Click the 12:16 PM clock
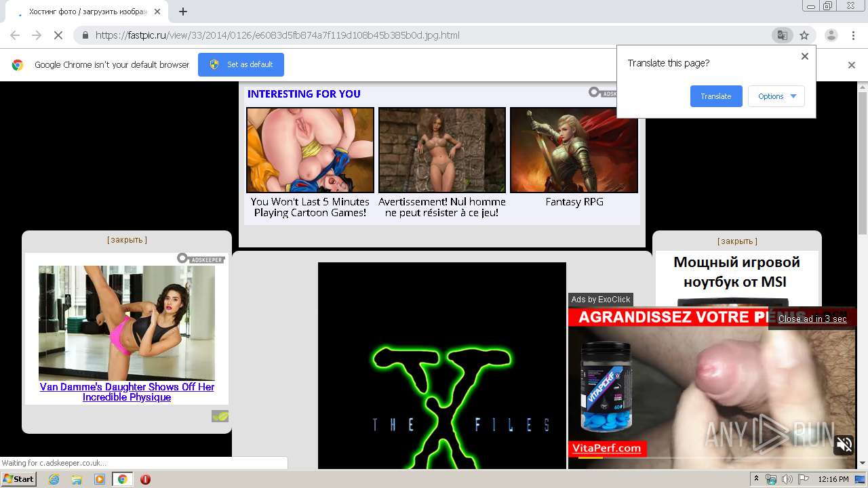 click(833, 479)
